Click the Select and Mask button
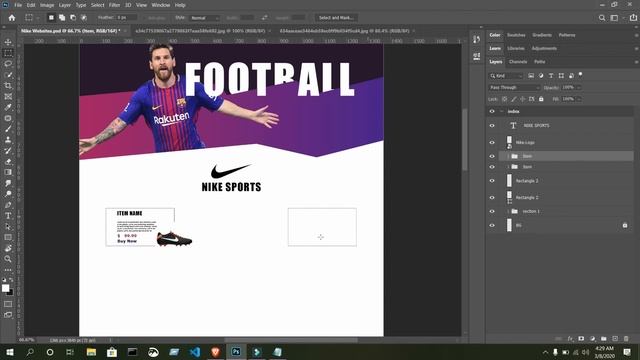Screen dimensions: 640x360 (336, 18)
